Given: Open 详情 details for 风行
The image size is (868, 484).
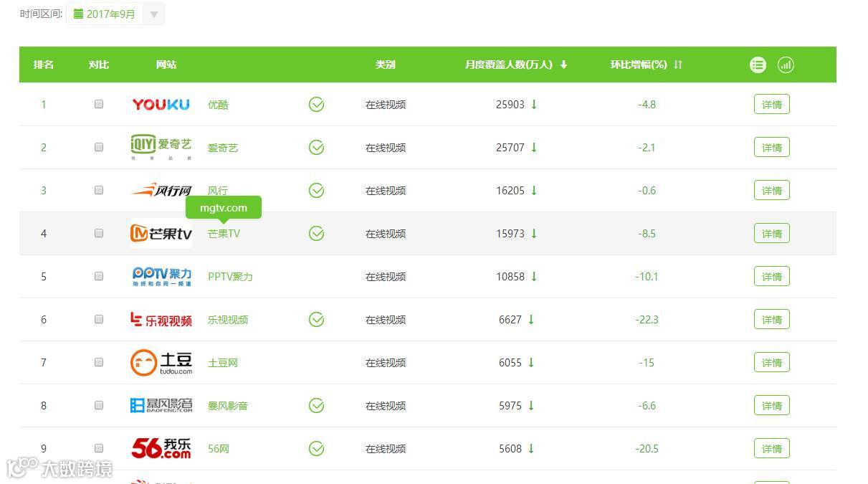Looking at the screenshot, I should tap(772, 190).
